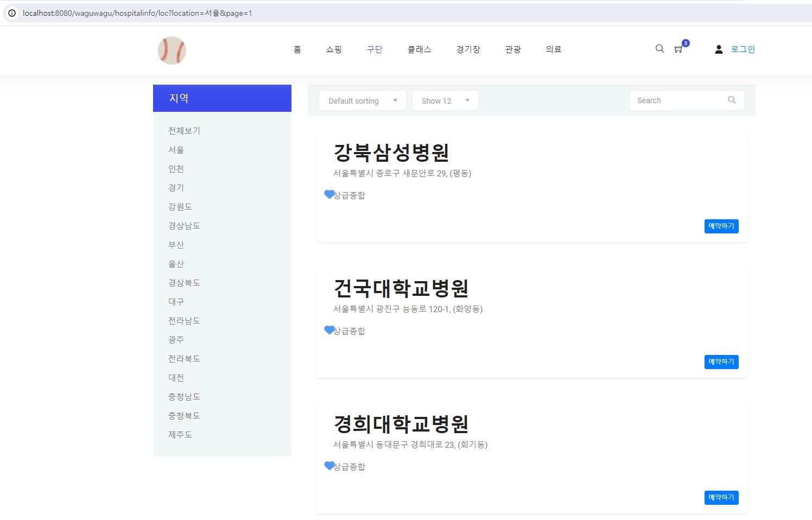The height and width of the screenshot is (520, 812).
Task: Filter hospitals by 전라남도
Action: (184, 321)
